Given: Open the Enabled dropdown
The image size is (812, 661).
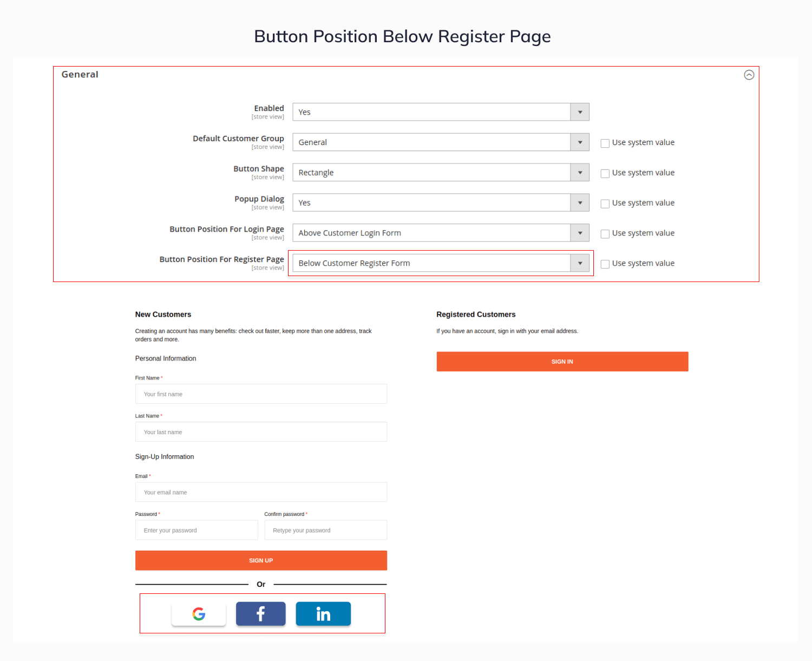Looking at the screenshot, I should (441, 112).
